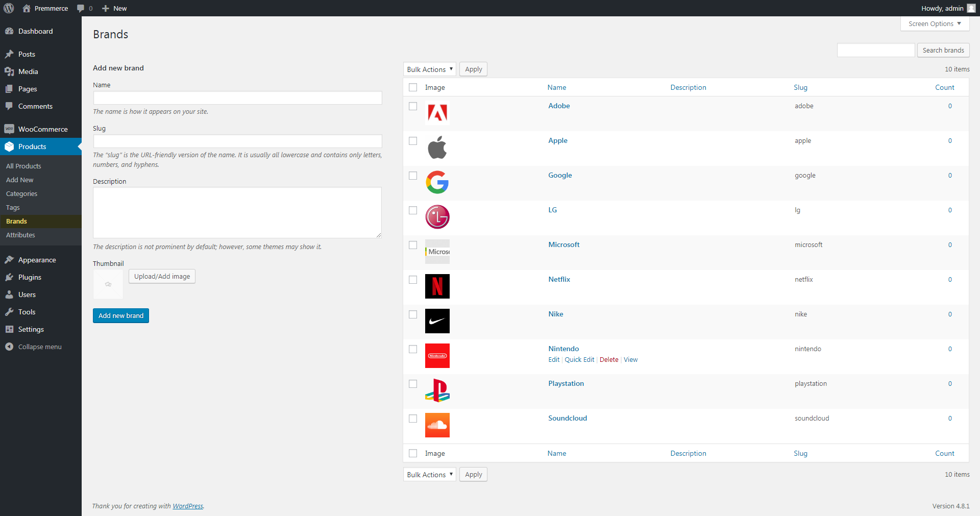Check the LG row checkbox
This screenshot has width=980, height=516.
pyautogui.click(x=413, y=210)
